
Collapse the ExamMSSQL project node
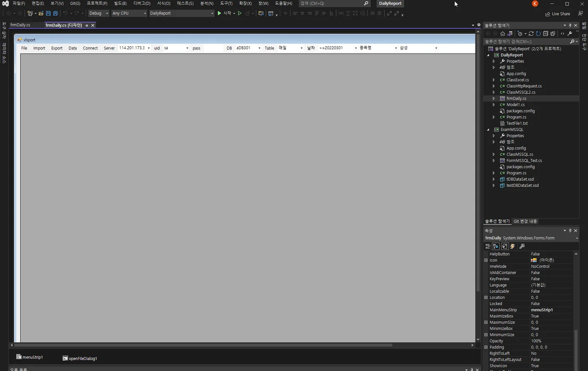(x=488, y=130)
